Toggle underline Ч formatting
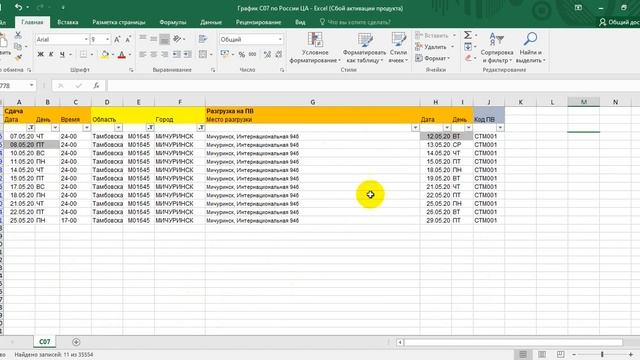Screen dimensions: 640x360 click(62, 54)
